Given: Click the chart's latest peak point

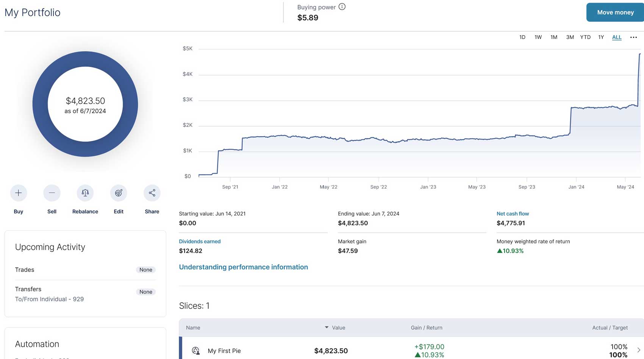Looking at the screenshot, I should [x=640, y=54].
